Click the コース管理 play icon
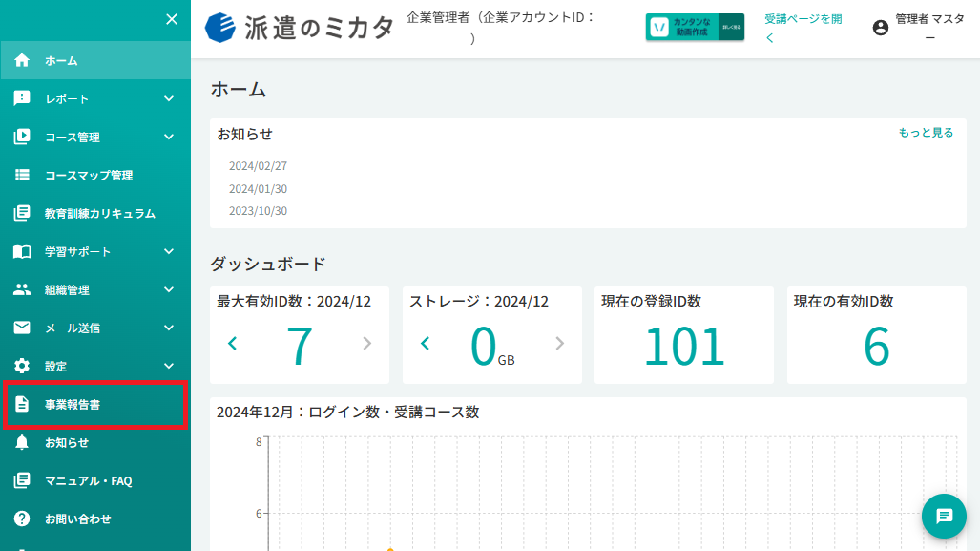 22,137
